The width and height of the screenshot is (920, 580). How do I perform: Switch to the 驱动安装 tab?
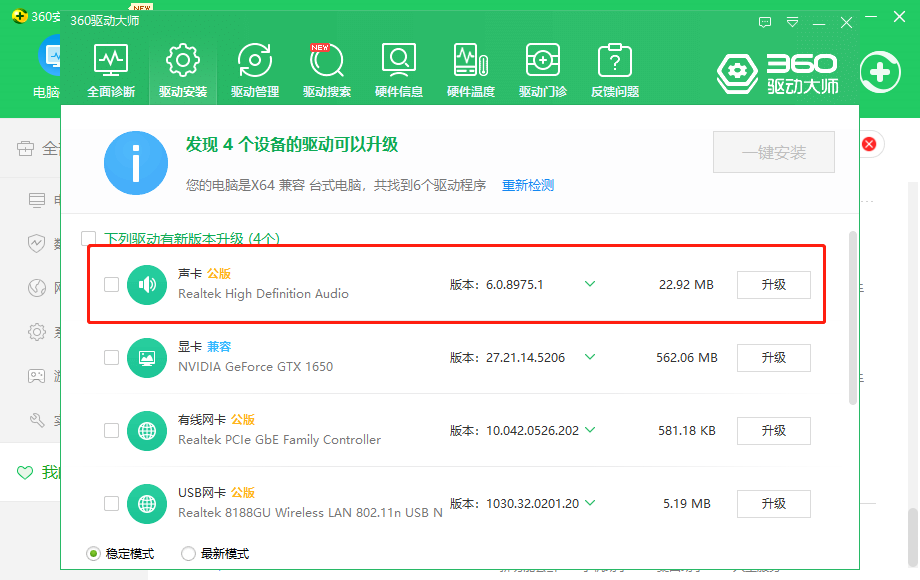pos(183,71)
